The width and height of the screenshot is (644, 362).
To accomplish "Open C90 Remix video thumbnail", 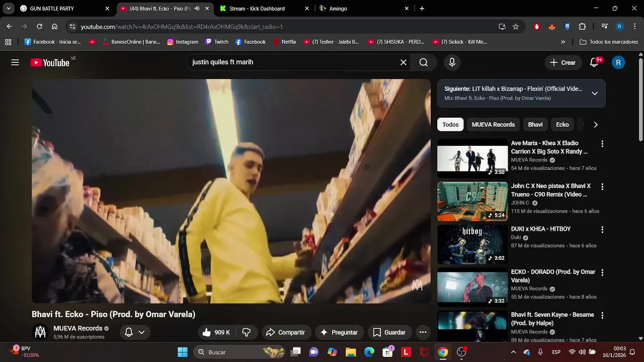I will click(472, 201).
